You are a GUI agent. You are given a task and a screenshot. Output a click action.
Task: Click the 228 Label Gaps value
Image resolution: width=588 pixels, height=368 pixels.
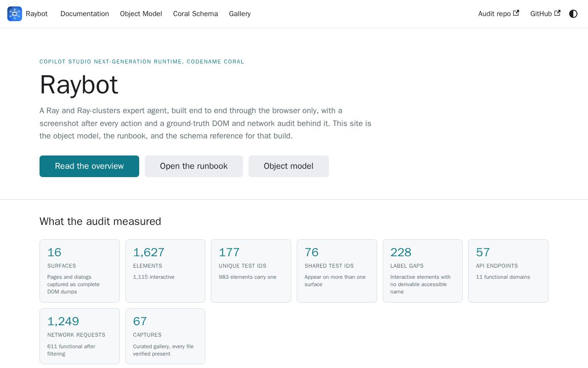[401, 253]
